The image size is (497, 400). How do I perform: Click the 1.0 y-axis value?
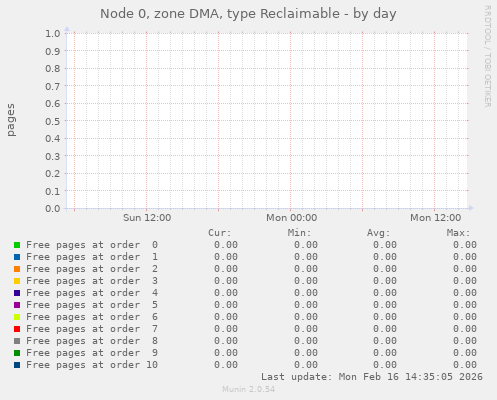(x=53, y=33)
